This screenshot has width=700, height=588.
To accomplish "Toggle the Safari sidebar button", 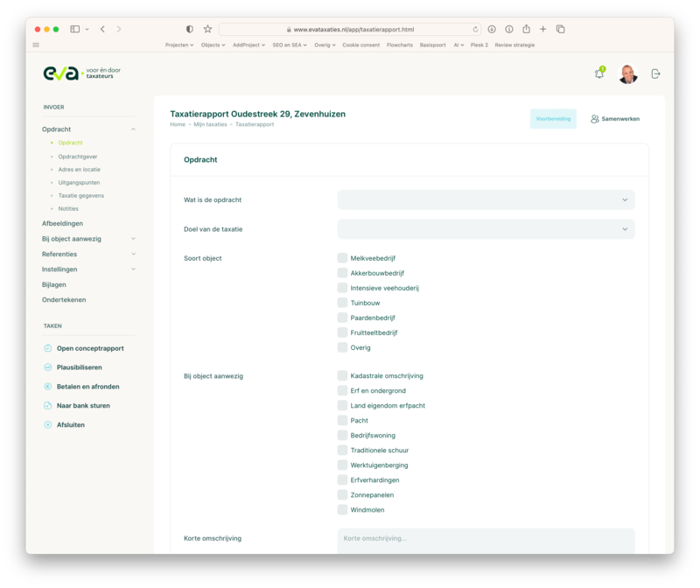I will coord(75,29).
